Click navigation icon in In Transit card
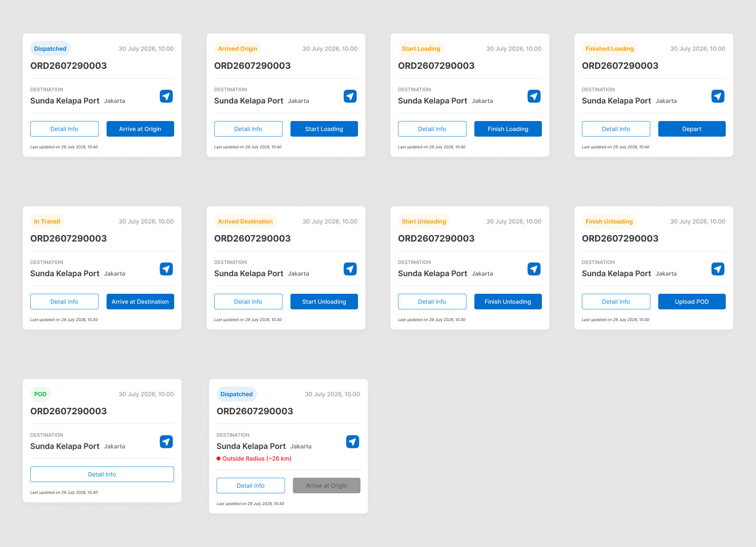 pyautogui.click(x=166, y=269)
